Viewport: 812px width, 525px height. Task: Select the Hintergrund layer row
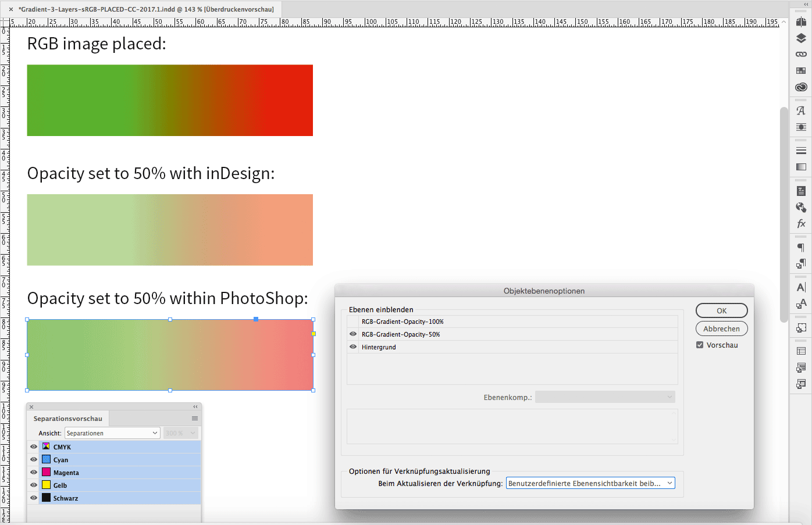(x=512, y=347)
